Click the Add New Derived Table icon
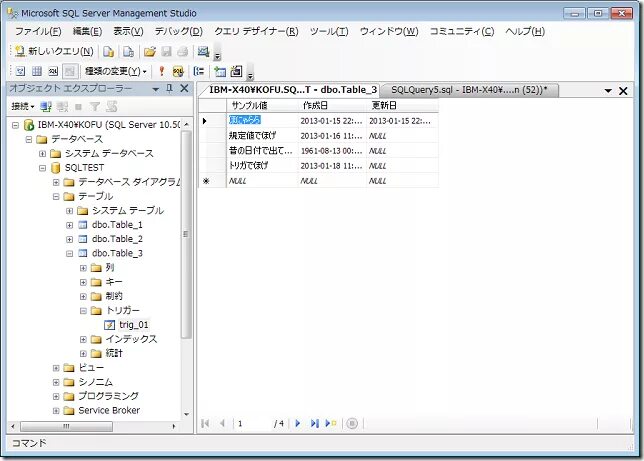 pyautogui.click(x=236, y=71)
